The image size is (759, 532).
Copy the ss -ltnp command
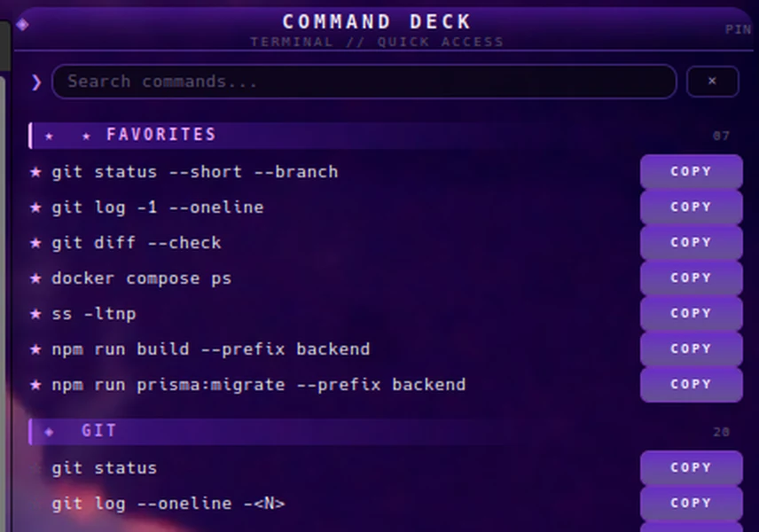pyautogui.click(x=691, y=313)
